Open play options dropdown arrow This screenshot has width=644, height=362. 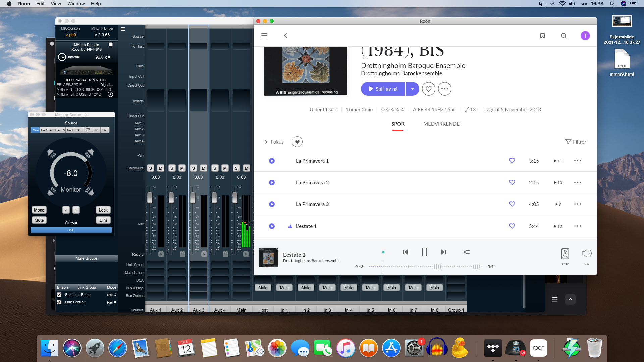[413, 89]
